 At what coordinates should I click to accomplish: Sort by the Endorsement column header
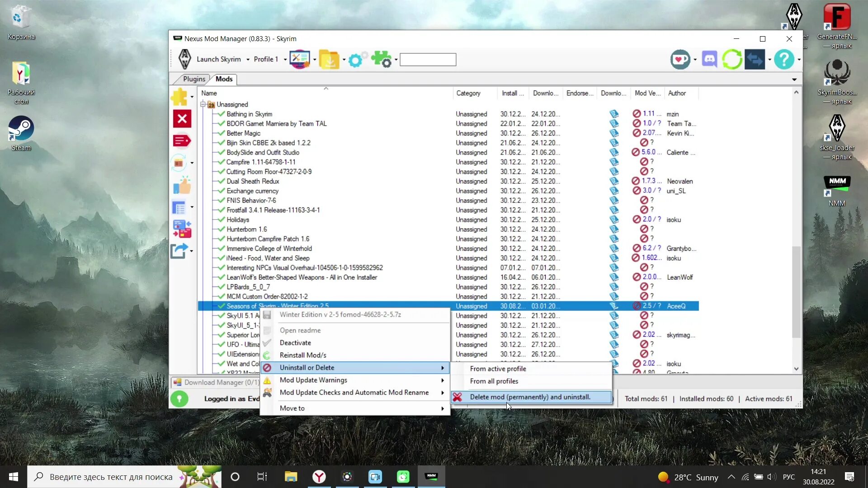(580, 93)
